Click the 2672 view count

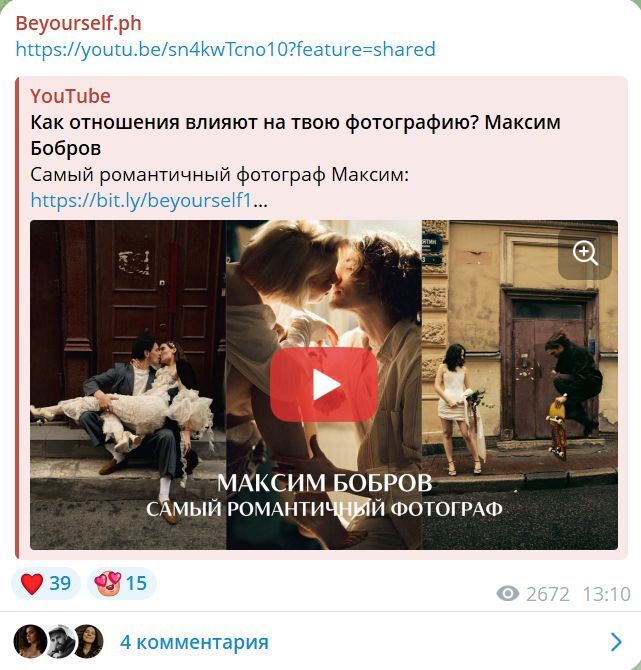[x=548, y=594]
